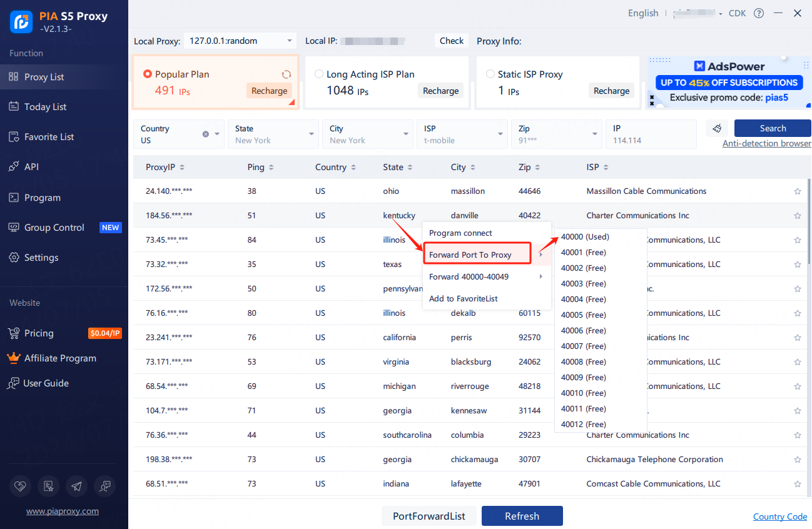Click the Search button
Screen dimensions: 812x529
(773, 128)
